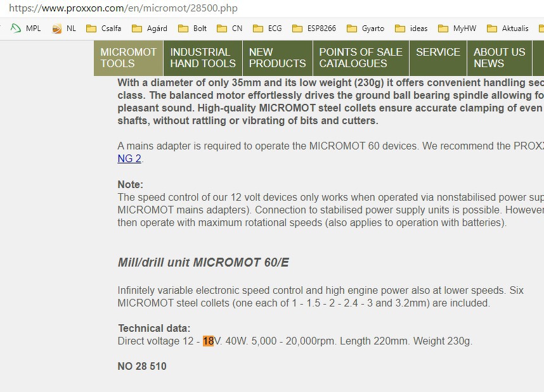Open the NL bookmark
Screen dimensions: 544x392
[x=64, y=28]
